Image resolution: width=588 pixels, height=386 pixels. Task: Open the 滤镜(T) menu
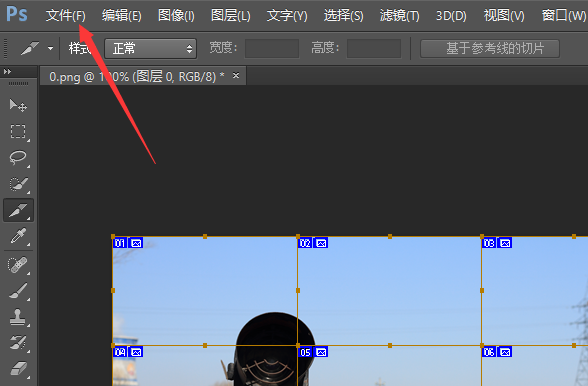pos(399,16)
